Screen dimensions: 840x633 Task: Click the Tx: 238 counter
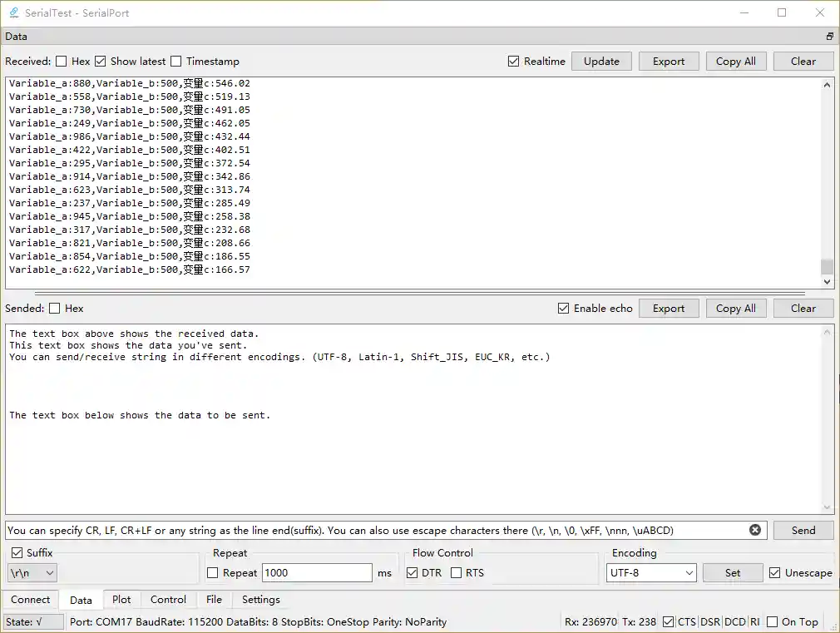point(639,621)
